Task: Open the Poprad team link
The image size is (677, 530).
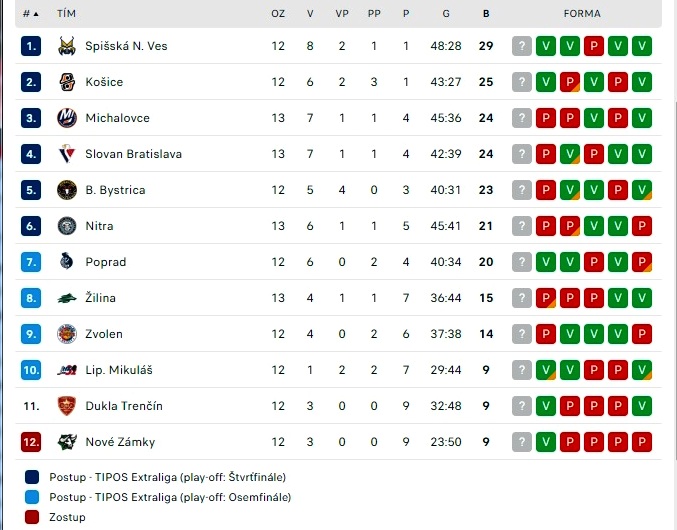Action: click(x=106, y=262)
